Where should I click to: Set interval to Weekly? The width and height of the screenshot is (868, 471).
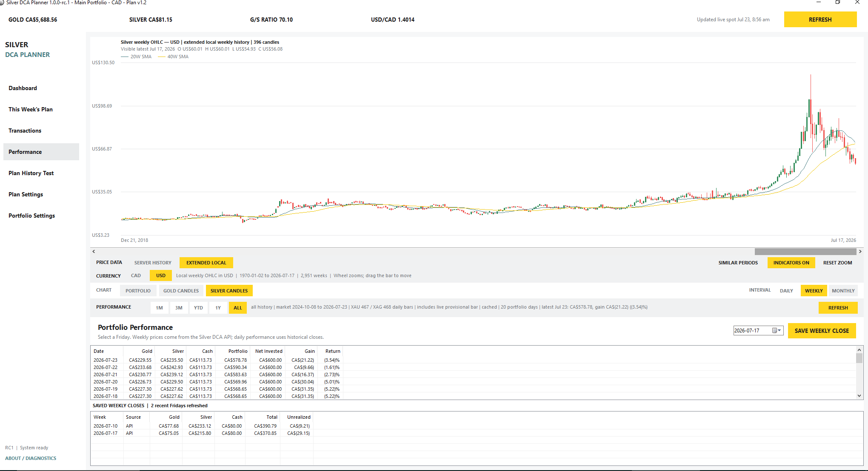pyautogui.click(x=814, y=291)
